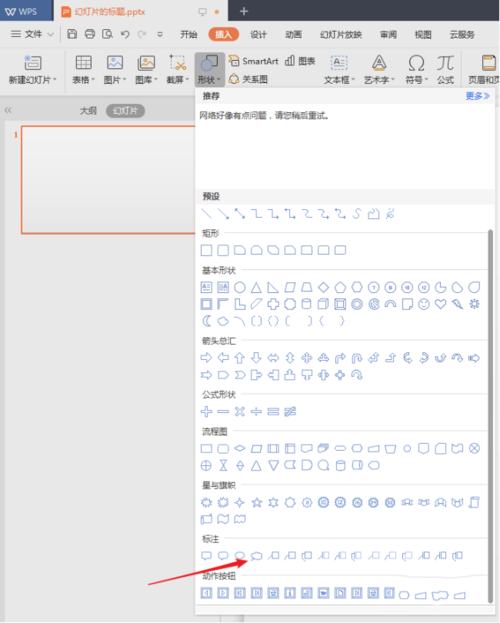Select the five-point star shape

(257, 503)
